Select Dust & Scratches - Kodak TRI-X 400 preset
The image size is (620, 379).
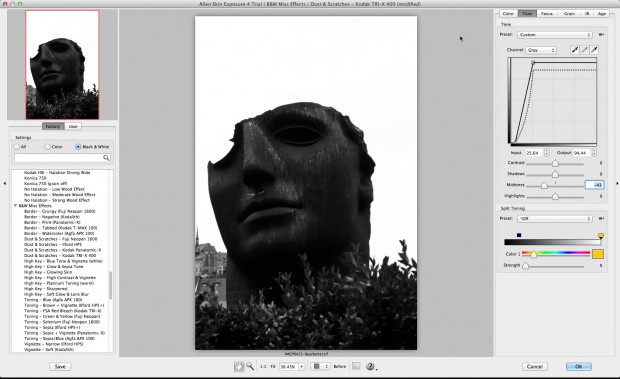tap(60, 256)
